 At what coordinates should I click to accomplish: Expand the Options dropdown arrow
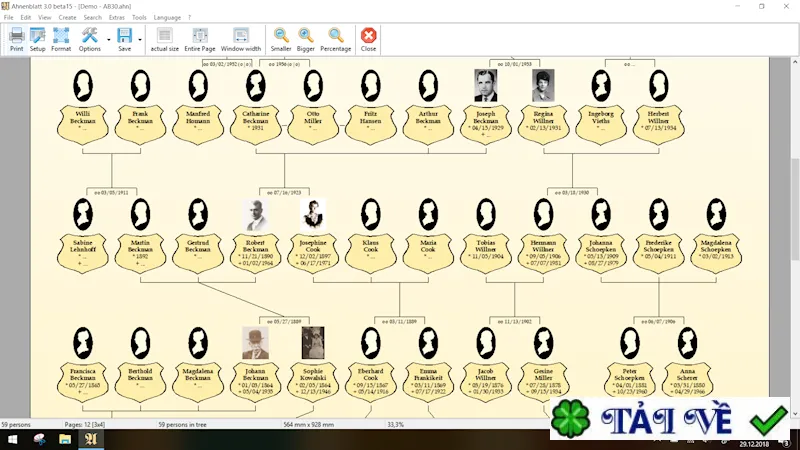(109, 39)
